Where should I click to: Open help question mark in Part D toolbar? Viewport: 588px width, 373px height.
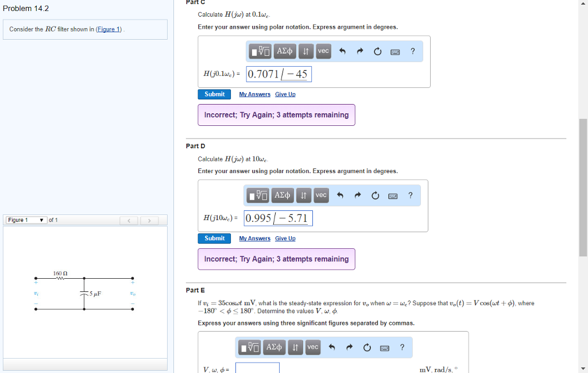411,195
